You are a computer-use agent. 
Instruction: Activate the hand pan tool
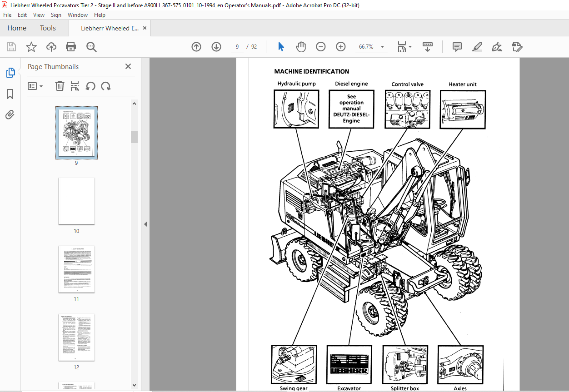click(301, 47)
